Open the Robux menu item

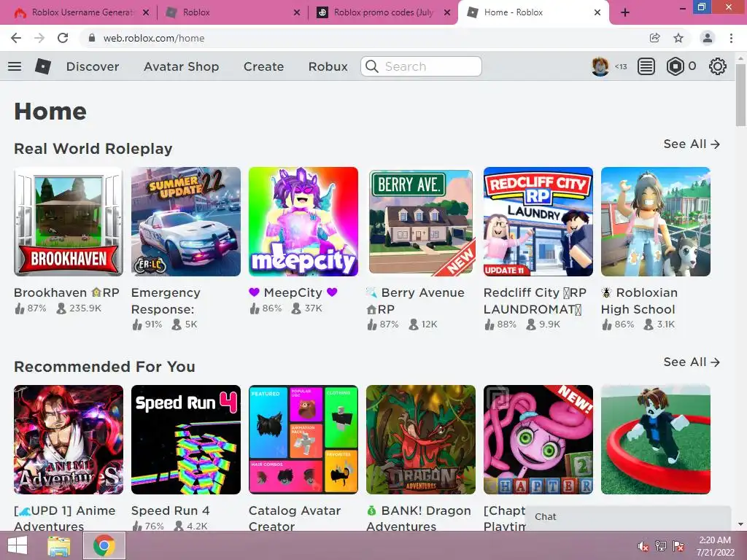tap(328, 66)
